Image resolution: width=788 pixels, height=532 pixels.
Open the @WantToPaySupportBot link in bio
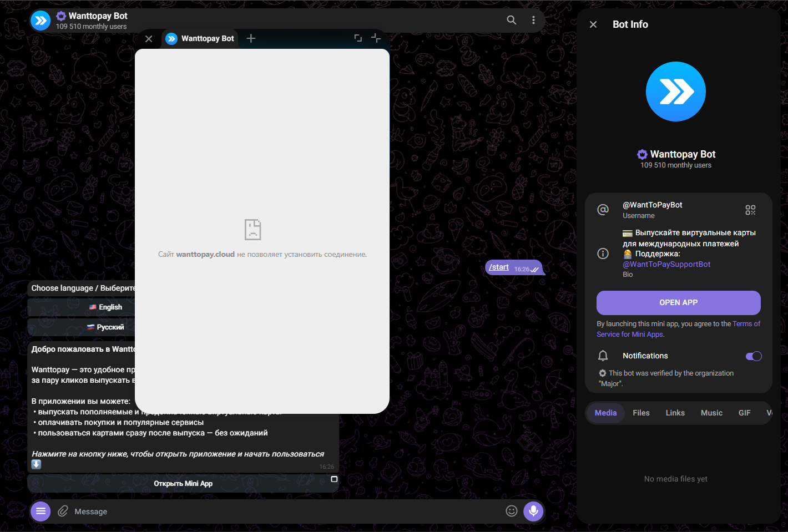pos(666,265)
